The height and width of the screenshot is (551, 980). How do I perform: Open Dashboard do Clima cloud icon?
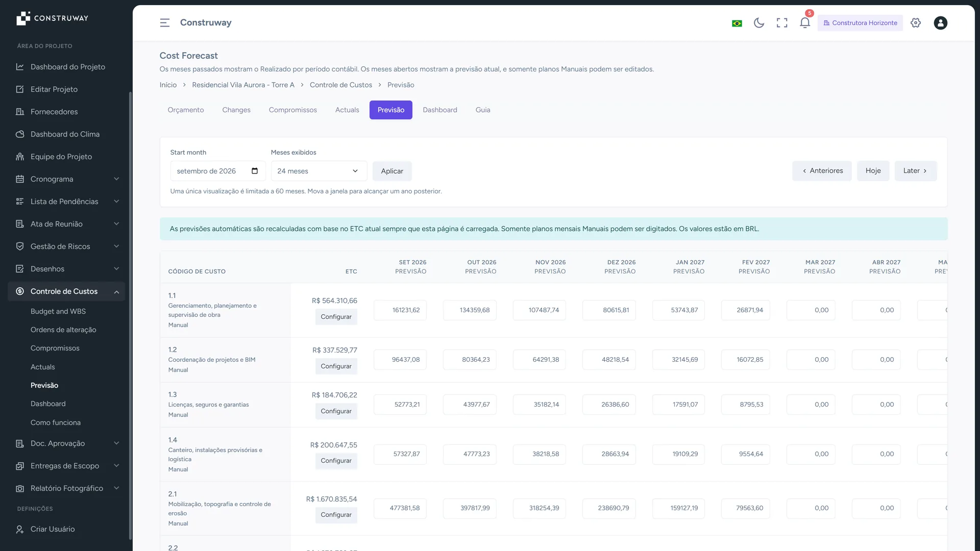[x=20, y=134]
